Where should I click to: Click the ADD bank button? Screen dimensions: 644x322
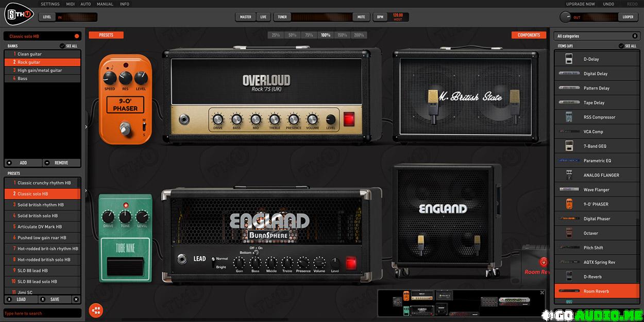tap(23, 163)
